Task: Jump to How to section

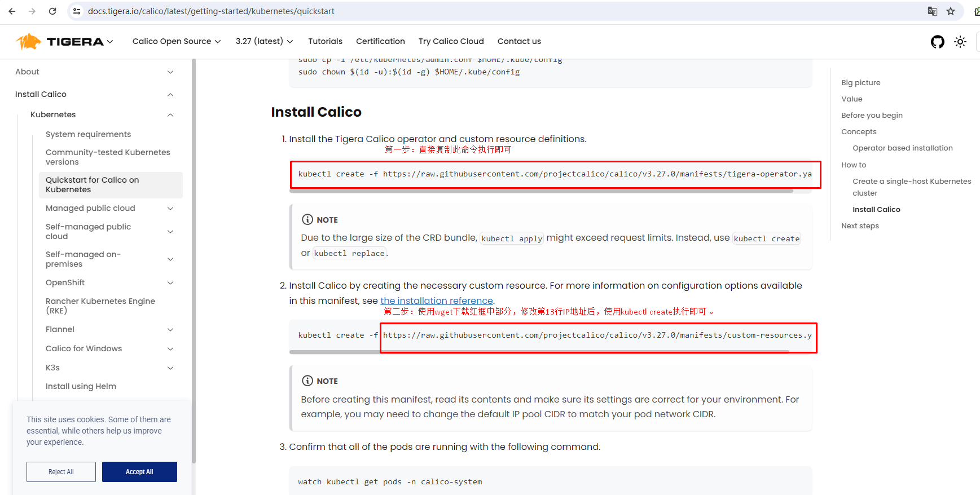Action: tap(854, 165)
